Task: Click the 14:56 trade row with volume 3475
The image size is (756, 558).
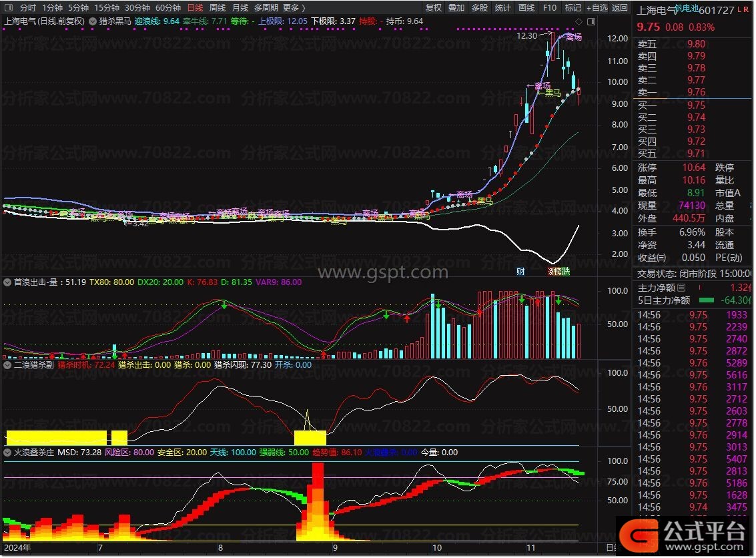Action: pos(693,507)
